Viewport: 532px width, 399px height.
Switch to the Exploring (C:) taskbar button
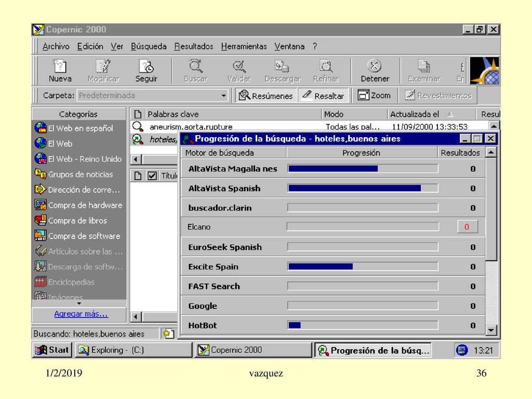[x=134, y=350]
